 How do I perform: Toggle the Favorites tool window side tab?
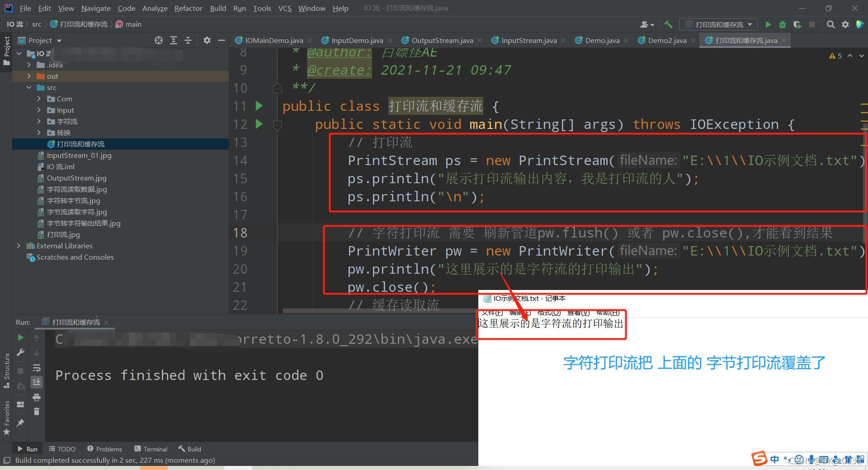click(6, 418)
